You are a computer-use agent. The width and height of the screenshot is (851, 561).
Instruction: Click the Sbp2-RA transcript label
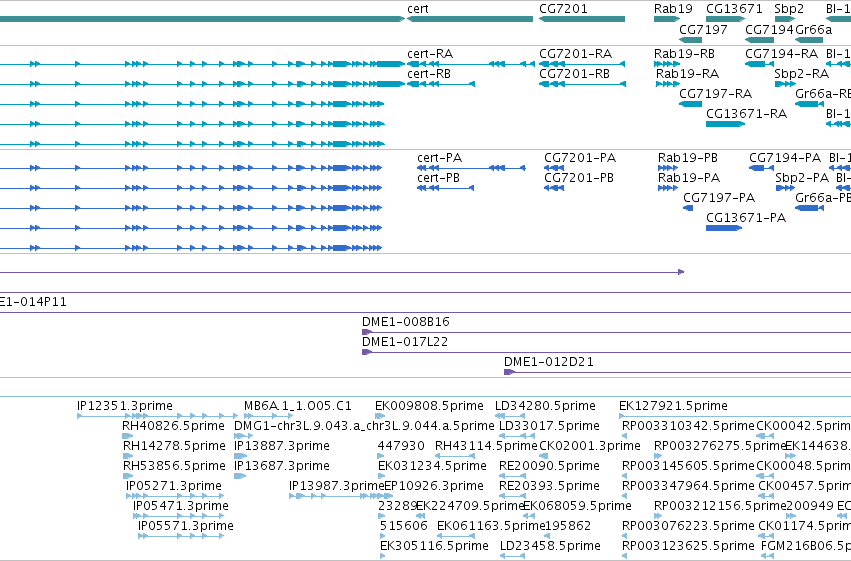(x=801, y=74)
